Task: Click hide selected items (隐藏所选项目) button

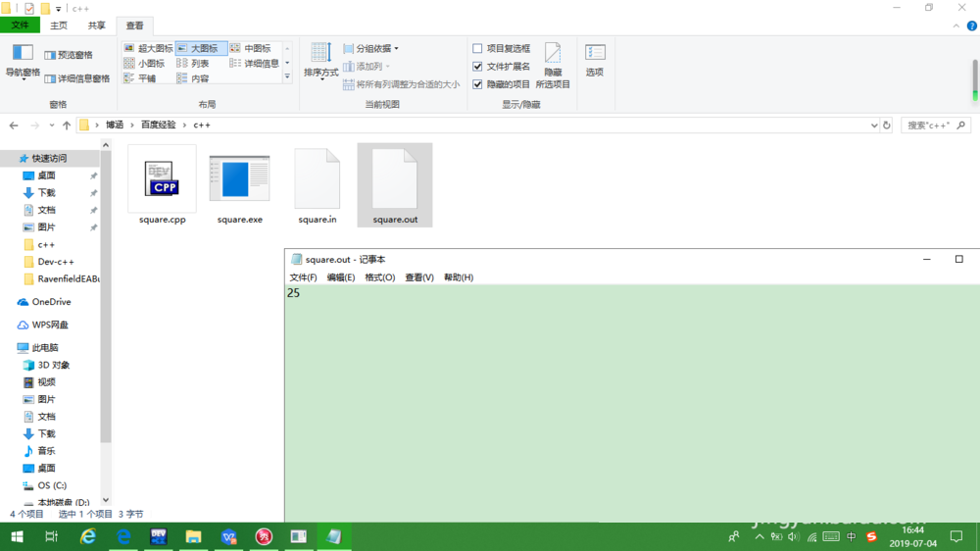Action: tap(553, 66)
